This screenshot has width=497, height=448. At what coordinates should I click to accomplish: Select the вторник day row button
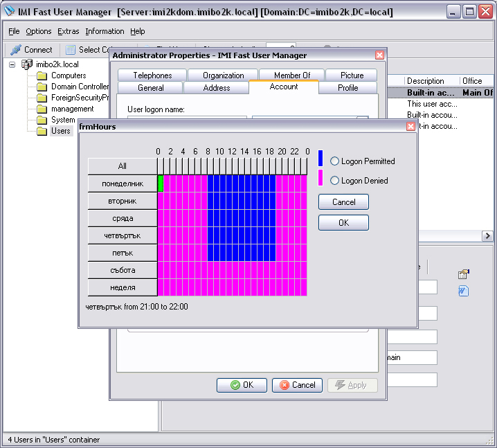tap(123, 201)
